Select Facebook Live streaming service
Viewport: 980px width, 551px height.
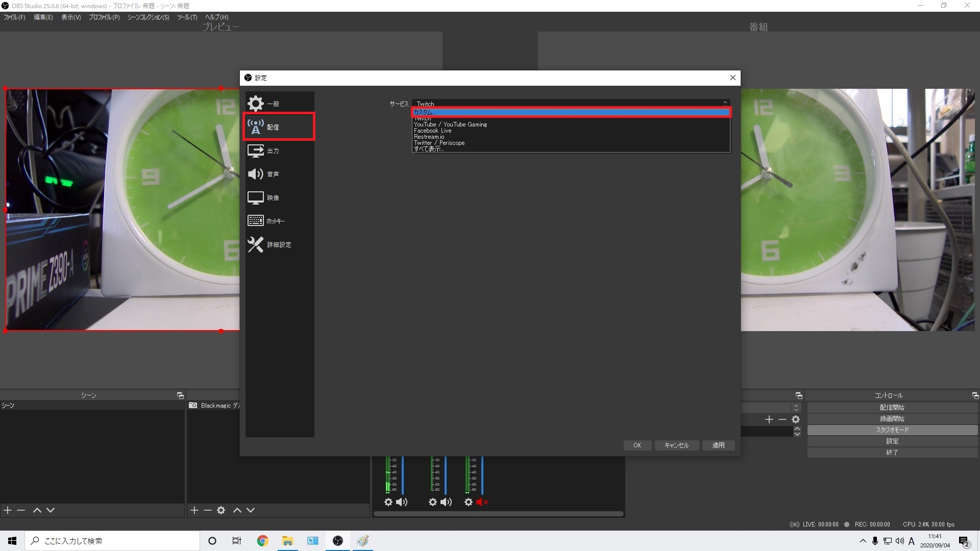432,131
